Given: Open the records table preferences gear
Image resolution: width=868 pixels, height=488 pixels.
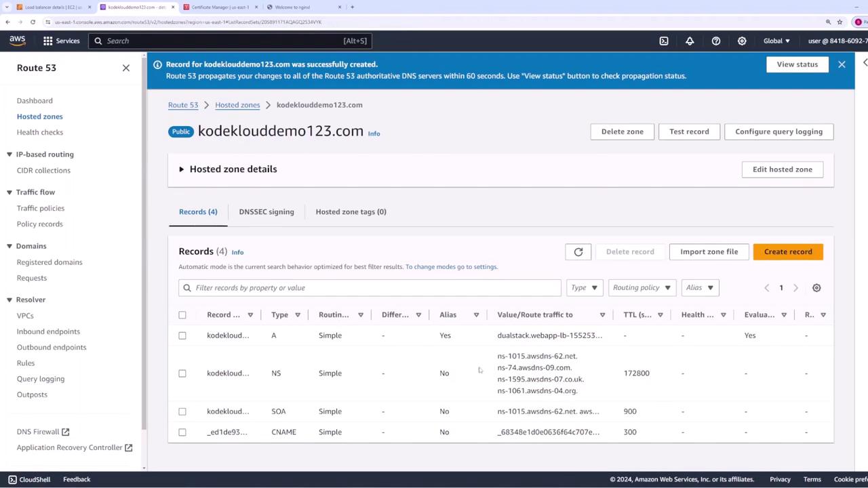Looking at the screenshot, I should coord(816,287).
